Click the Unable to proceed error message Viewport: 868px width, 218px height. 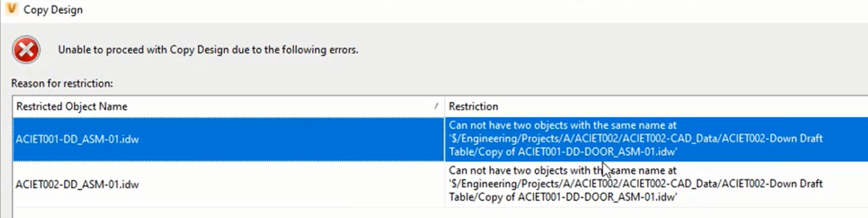pos(208,50)
